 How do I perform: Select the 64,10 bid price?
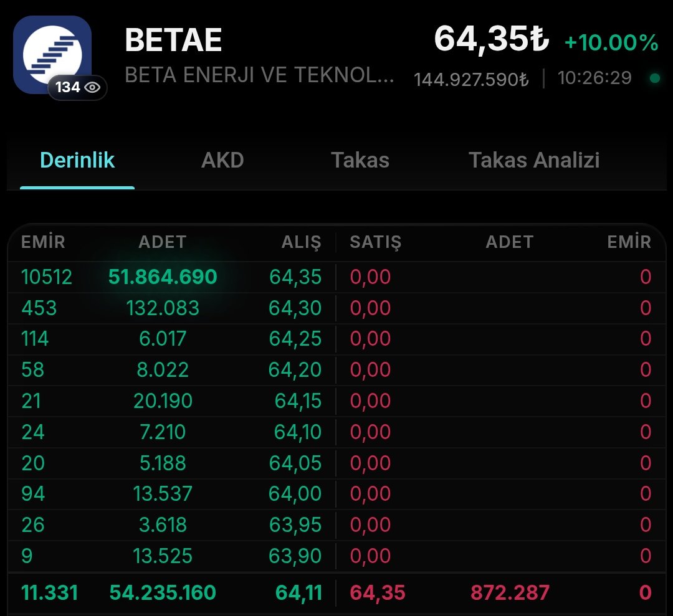[x=298, y=432]
